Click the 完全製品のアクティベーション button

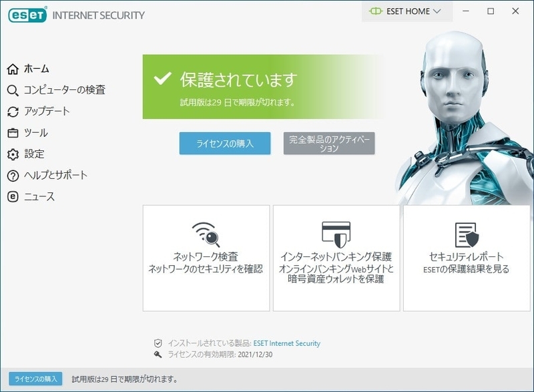pos(329,144)
